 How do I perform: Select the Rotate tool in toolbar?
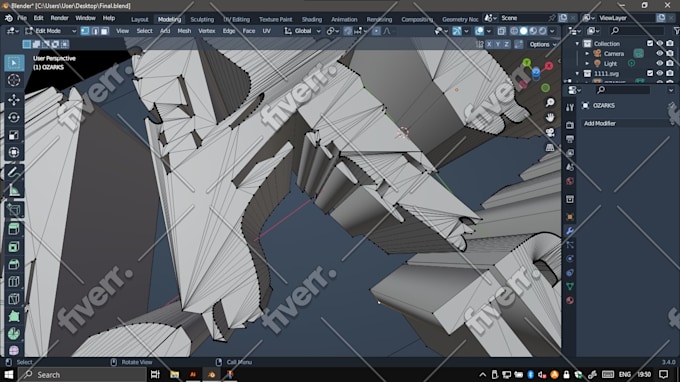tap(14, 118)
